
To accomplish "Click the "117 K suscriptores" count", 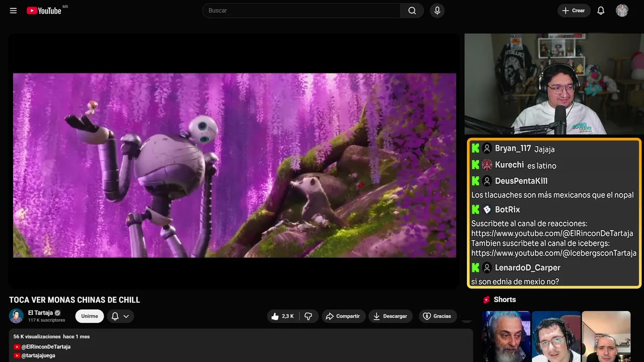I will 47,320.
